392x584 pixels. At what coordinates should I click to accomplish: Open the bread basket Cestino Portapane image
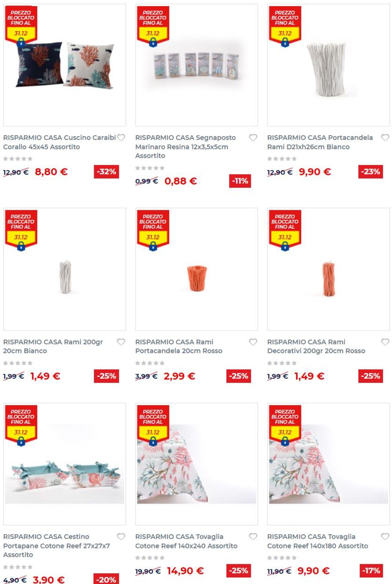point(65,464)
